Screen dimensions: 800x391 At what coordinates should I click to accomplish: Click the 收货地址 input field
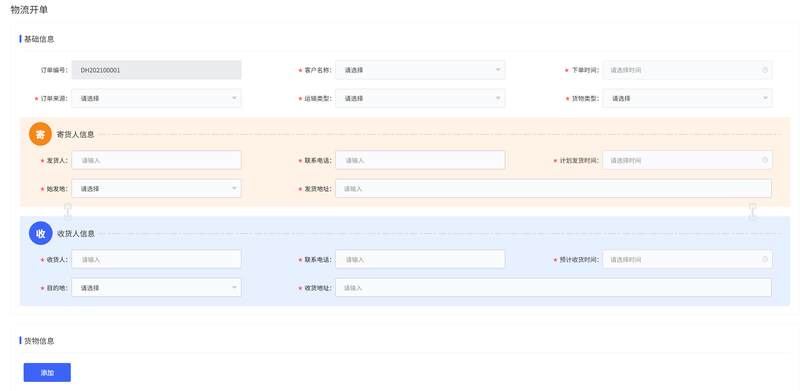553,287
